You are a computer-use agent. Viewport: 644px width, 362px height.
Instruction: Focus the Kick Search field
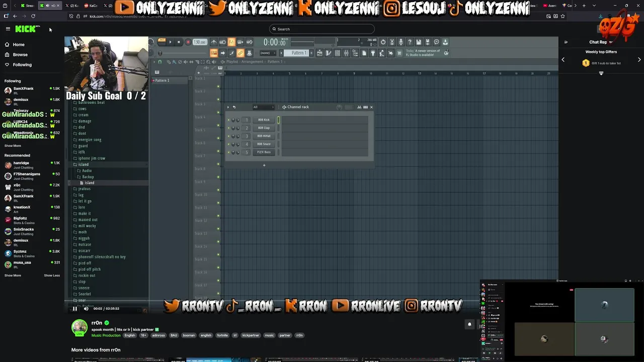pos(322,29)
